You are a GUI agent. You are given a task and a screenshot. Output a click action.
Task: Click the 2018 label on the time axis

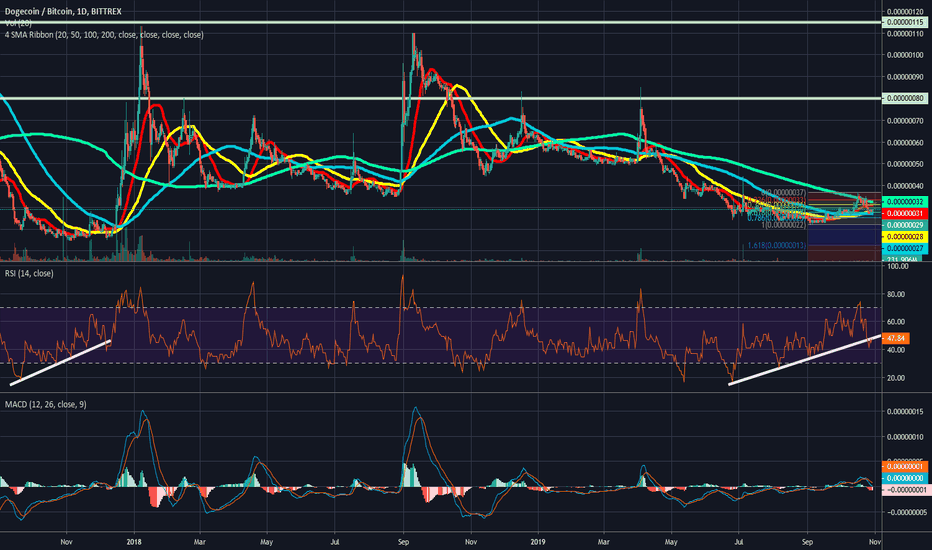tap(134, 542)
